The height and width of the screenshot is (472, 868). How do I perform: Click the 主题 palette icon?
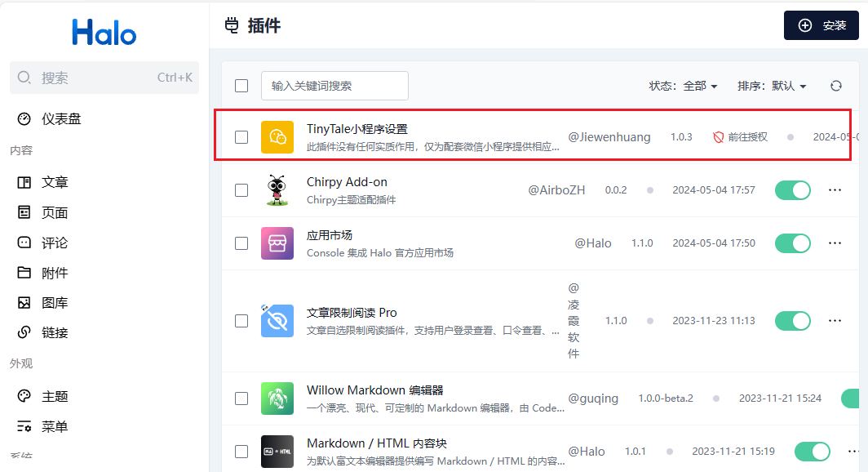tap(24, 396)
